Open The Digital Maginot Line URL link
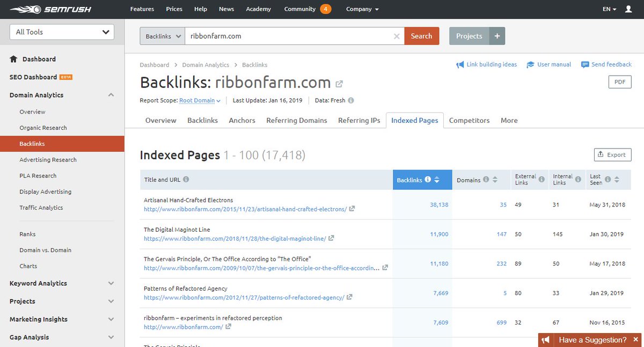 235,238
